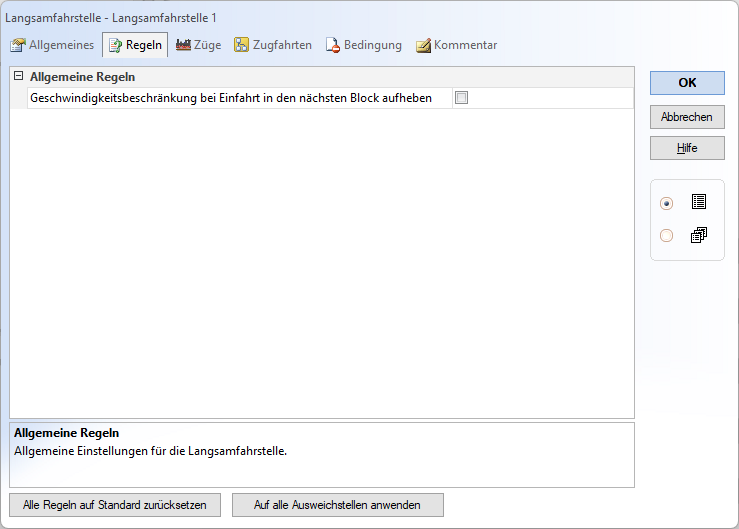Select the Geschwindigkeitsbeschränkung rule row label
The image size is (739, 529).
[231, 98]
